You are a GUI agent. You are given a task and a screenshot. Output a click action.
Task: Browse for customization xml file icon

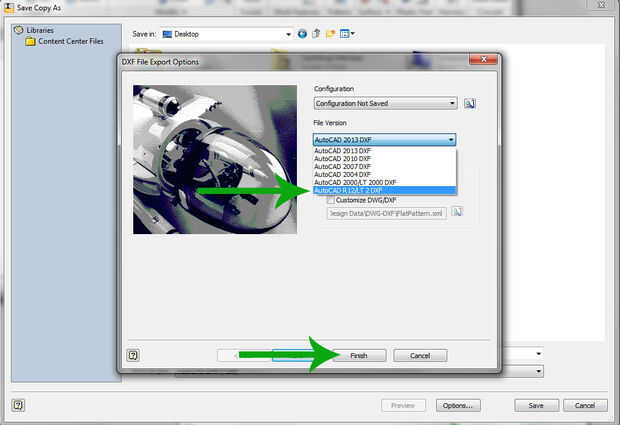[457, 212]
